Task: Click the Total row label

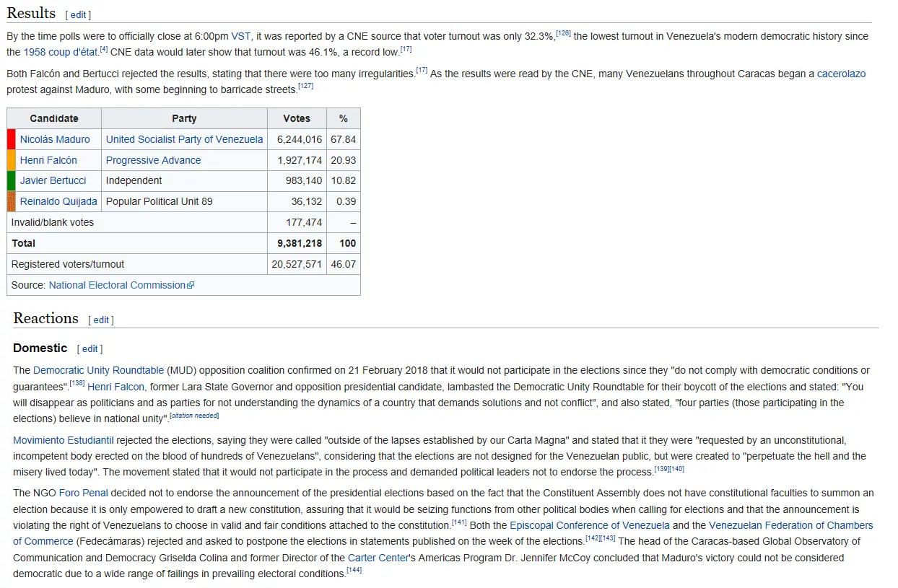Action: pyautogui.click(x=23, y=243)
